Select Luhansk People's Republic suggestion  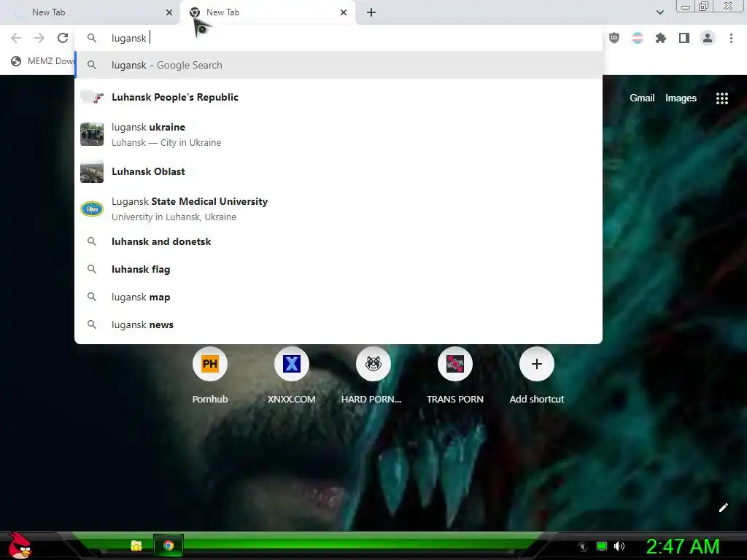click(338, 97)
